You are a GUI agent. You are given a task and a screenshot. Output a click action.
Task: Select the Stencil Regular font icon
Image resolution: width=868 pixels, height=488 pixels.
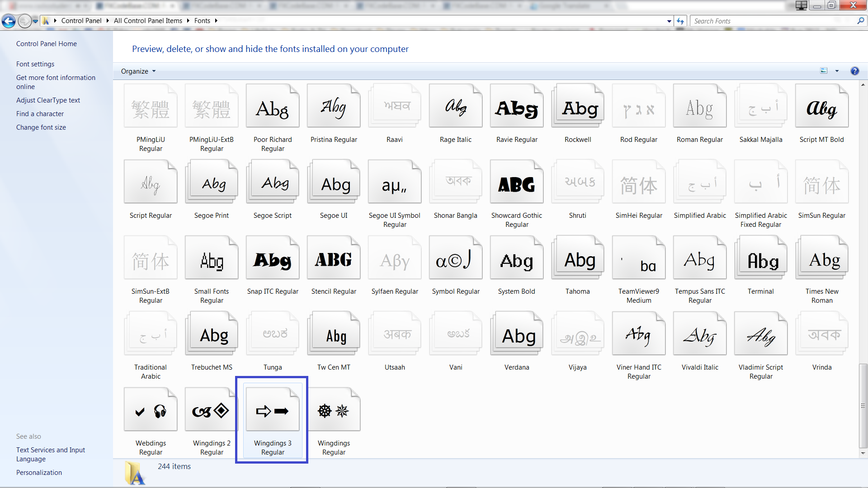(x=334, y=257)
